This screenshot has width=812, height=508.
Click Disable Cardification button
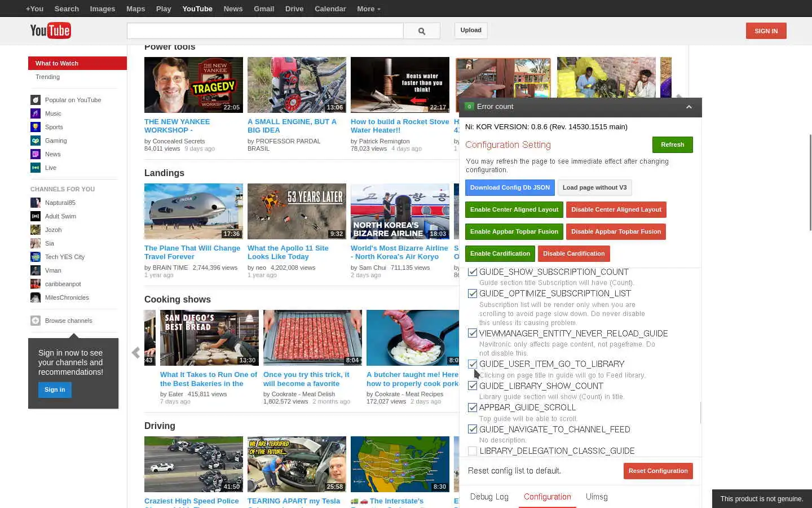(573, 253)
